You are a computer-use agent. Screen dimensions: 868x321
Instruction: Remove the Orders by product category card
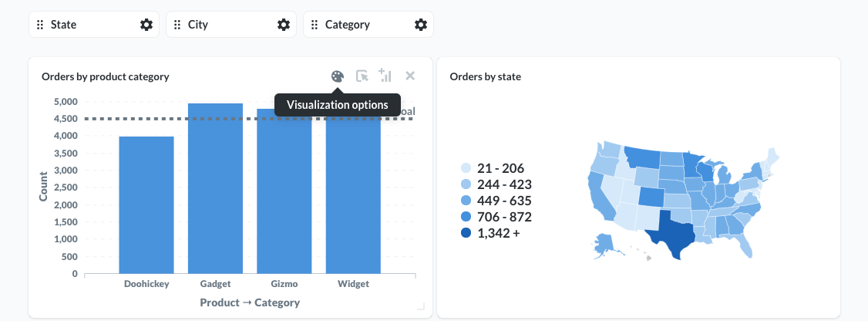click(x=410, y=76)
